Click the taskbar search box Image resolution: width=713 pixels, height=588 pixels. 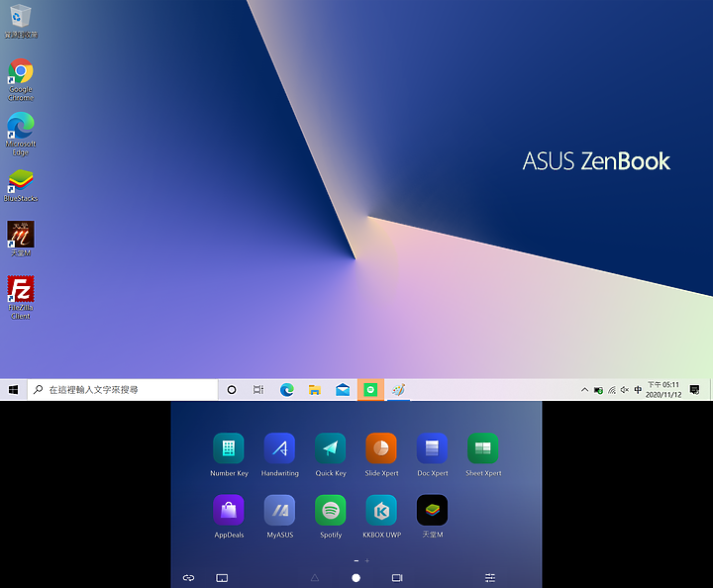[123, 390]
